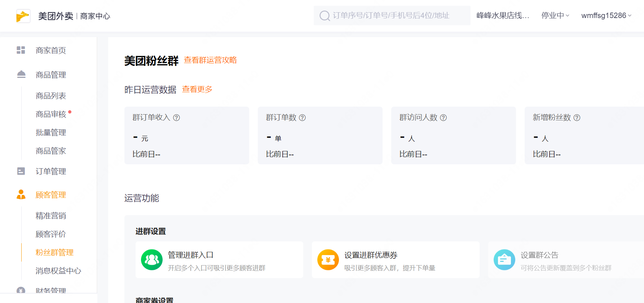
Task: Expand the 订单管理 menu section
Action: [x=51, y=171]
